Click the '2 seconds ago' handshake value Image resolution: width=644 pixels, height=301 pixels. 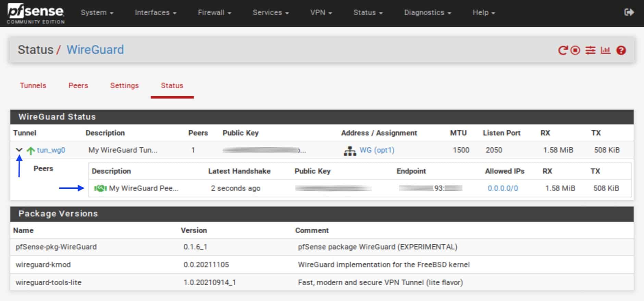coord(236,188)
